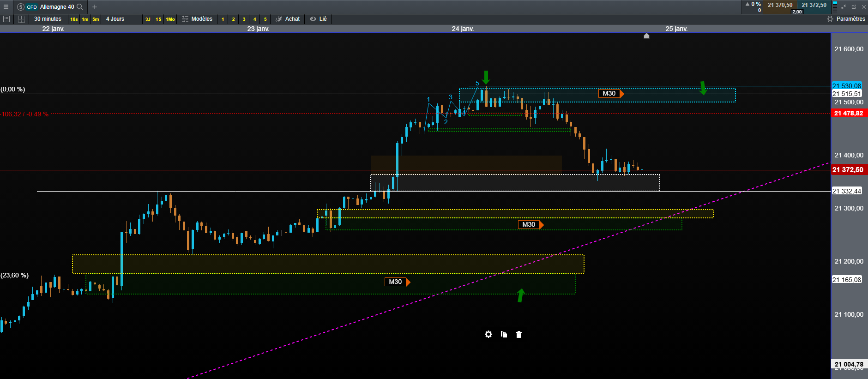Click the 22 janv. date label

point(53,29)
